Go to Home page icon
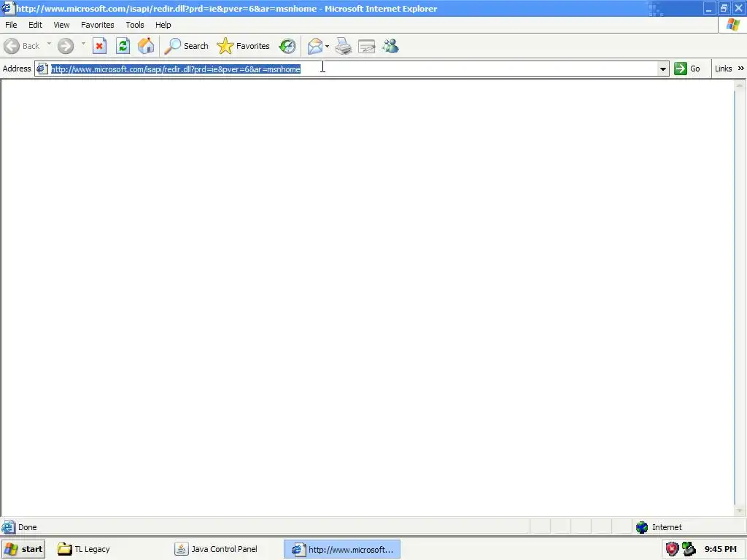Screen dimensions: 747x560 146,46
